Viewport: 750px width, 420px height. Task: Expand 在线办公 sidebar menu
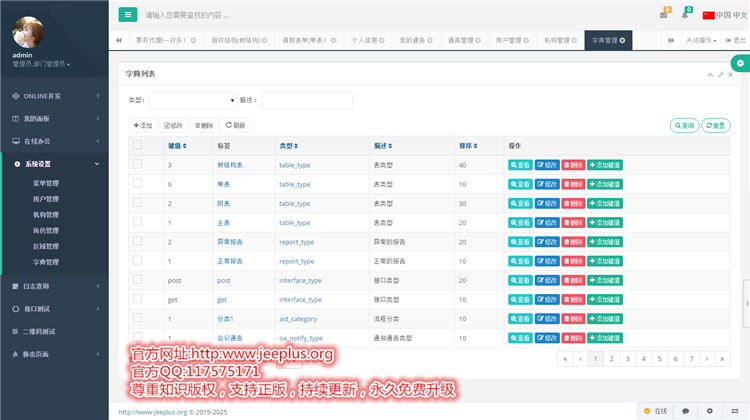[55, 141]
